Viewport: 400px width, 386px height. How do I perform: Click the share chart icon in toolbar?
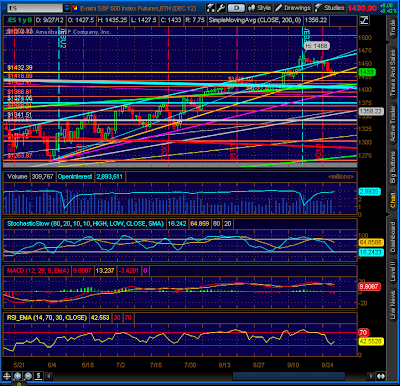click(210, 8)
